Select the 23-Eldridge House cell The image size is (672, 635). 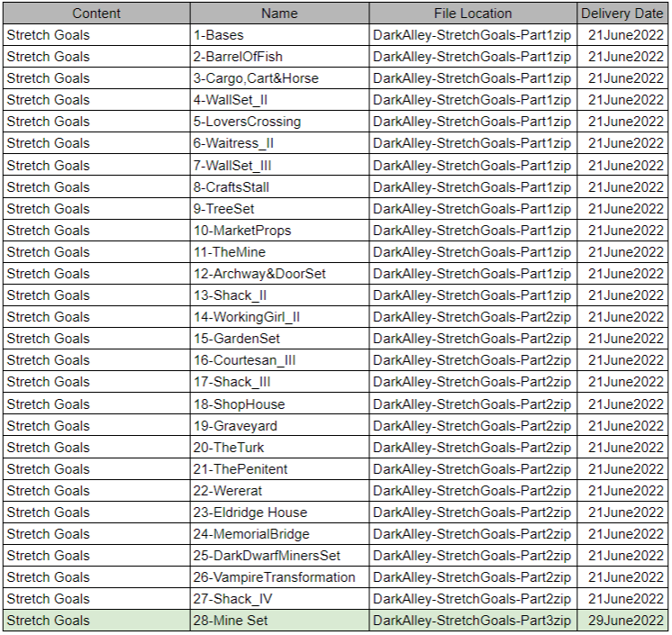point(279,513)
